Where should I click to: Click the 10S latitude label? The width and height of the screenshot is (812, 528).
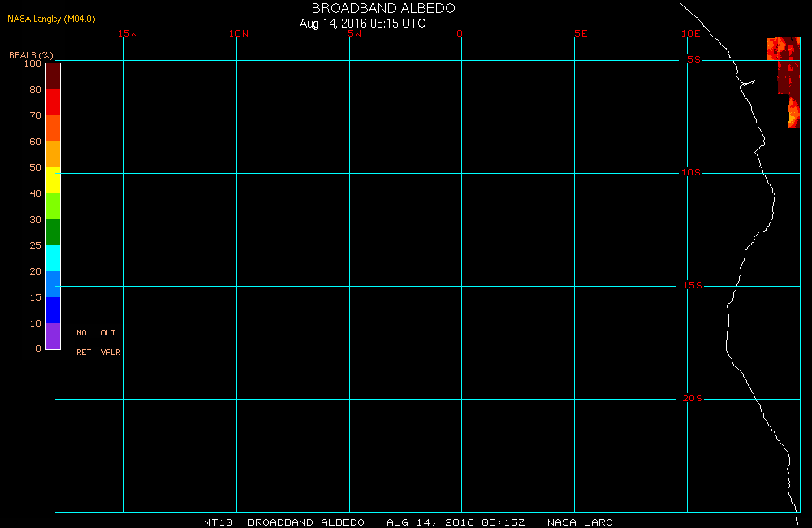click(x=691, y=172)
